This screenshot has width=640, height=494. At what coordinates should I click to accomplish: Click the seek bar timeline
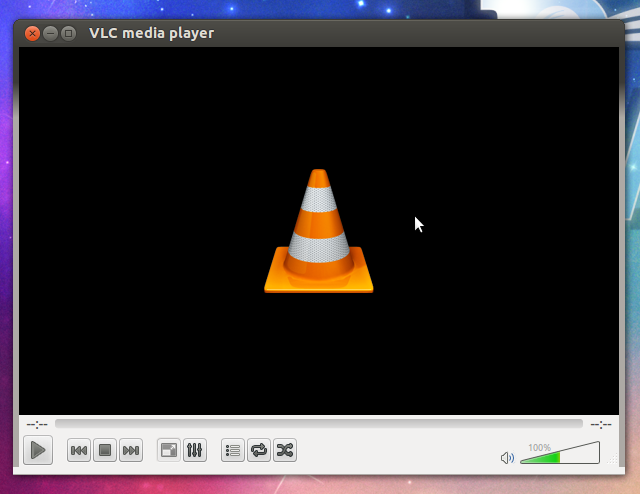coord(319,424)
